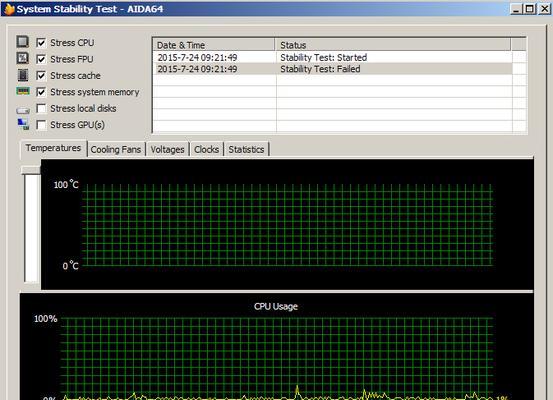Click the 100% CPU usage axis label
Viewport: 553px width, 400px height.
coord(45,319)
